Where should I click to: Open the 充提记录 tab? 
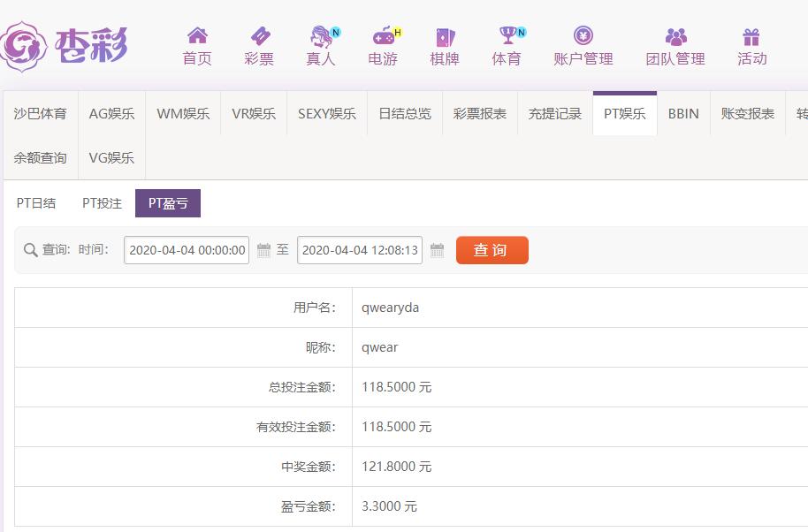pos(554,114)
